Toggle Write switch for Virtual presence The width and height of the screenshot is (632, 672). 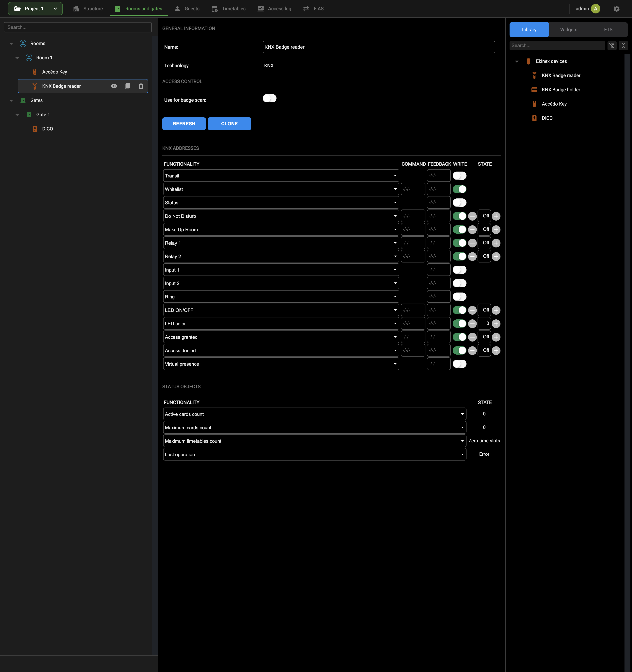[x=459, y=364]
